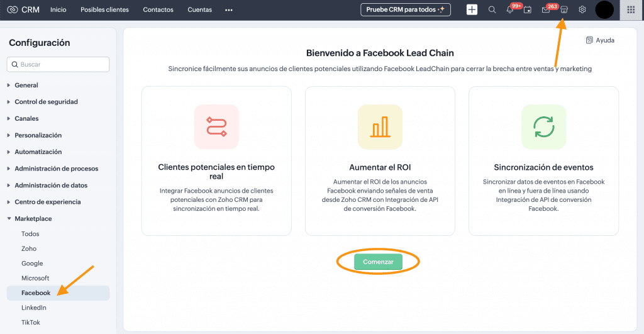This screenshot has height=334, width=644.
Task: Open the Marketplace store icon
Action: pyautogui.click(x=564, y=9)
